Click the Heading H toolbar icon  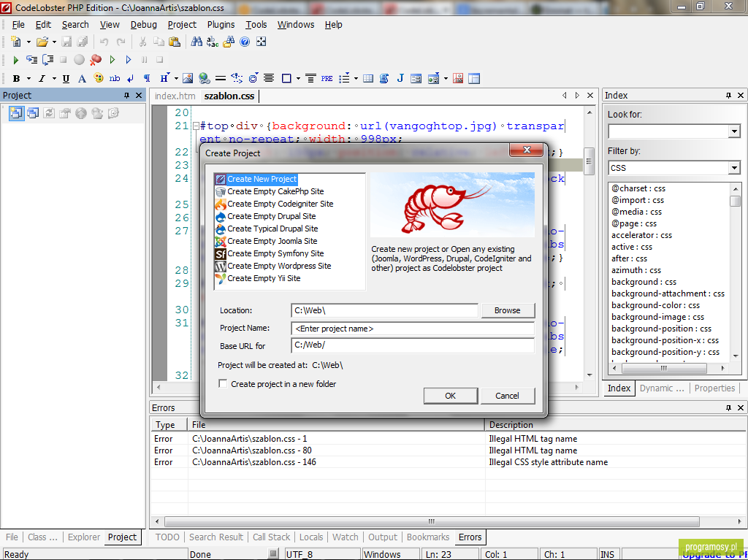coord(164,78)
